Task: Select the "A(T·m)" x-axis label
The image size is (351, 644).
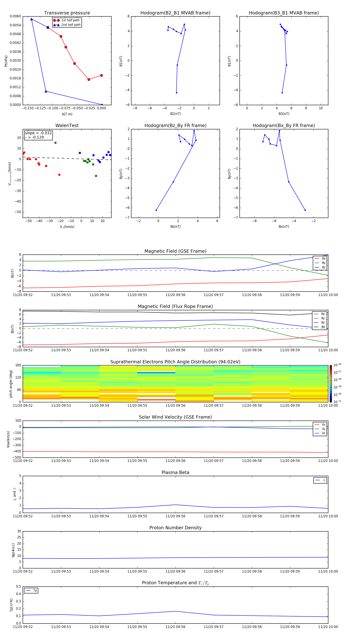Action: [x=67, y=114]
